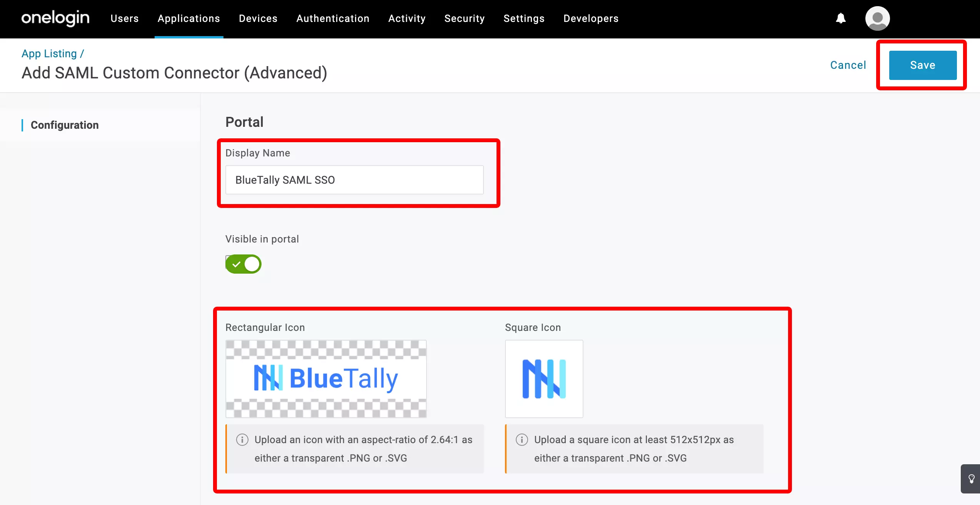Click the Cancel link

pyautogui.click(x=848, y=65)
